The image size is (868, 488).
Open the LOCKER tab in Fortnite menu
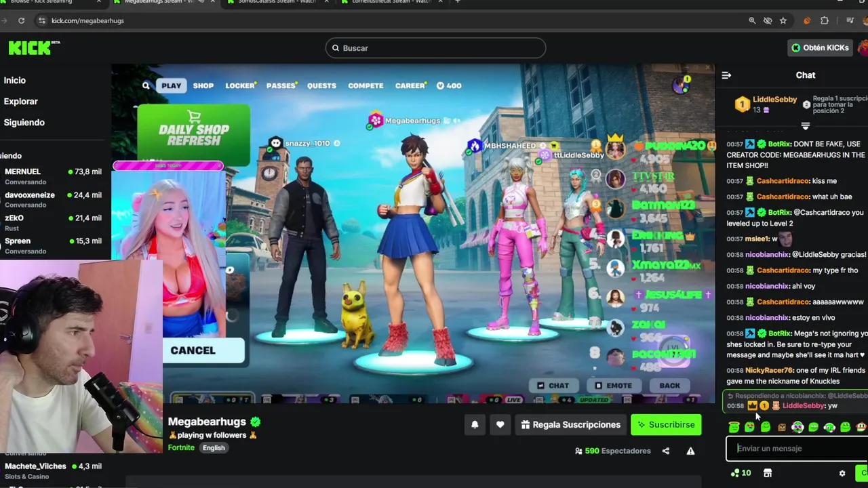(x=240, y=85)
